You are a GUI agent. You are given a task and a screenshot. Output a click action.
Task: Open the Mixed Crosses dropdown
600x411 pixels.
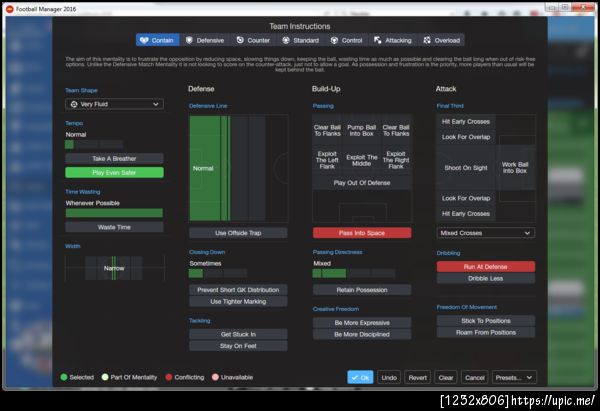[x=486, y=233]
